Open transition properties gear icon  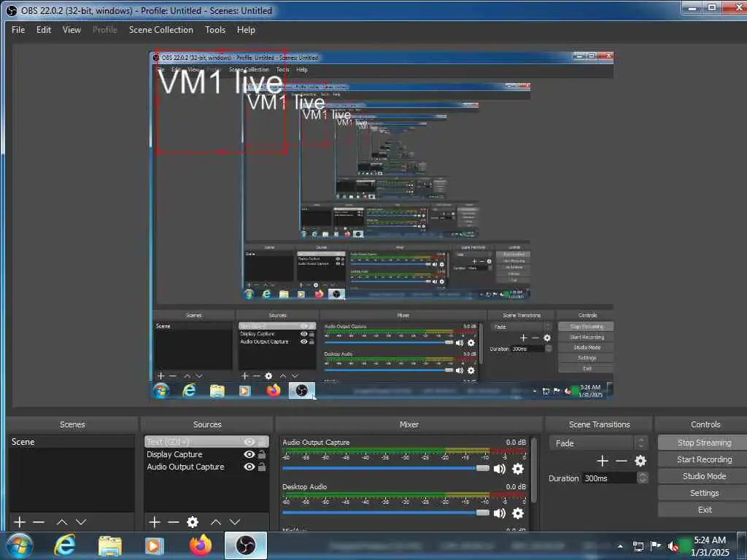point(640,461)
